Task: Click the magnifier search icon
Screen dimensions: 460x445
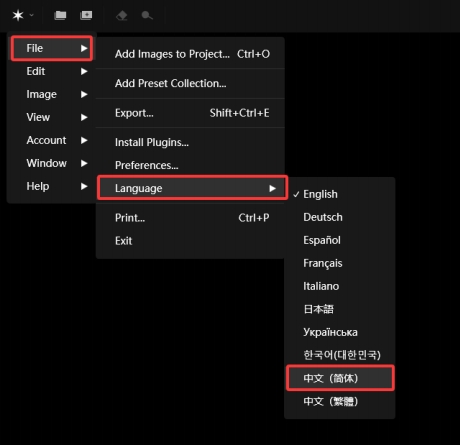Action: click(147, 15)
